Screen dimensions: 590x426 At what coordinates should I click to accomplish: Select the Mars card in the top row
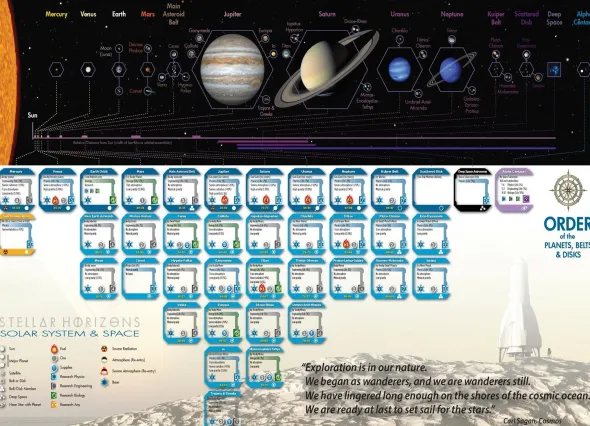coord(141,190)
